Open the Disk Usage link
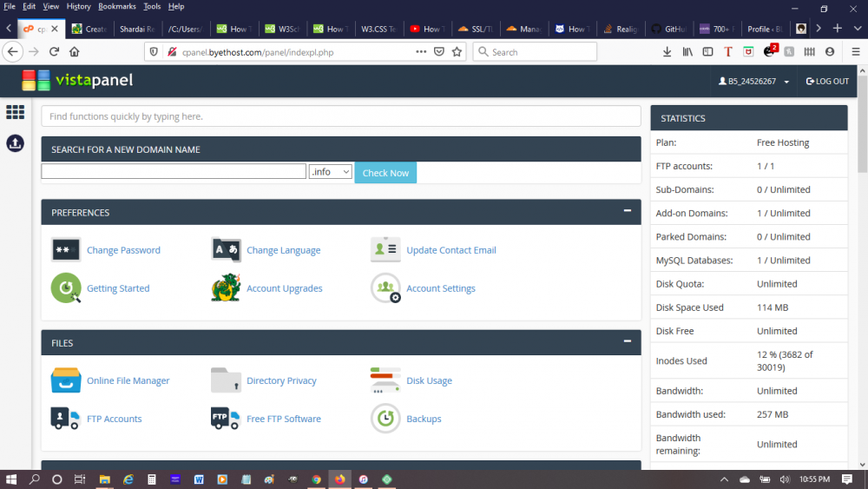This screenshot has height=489, width=868. [429, 380]
